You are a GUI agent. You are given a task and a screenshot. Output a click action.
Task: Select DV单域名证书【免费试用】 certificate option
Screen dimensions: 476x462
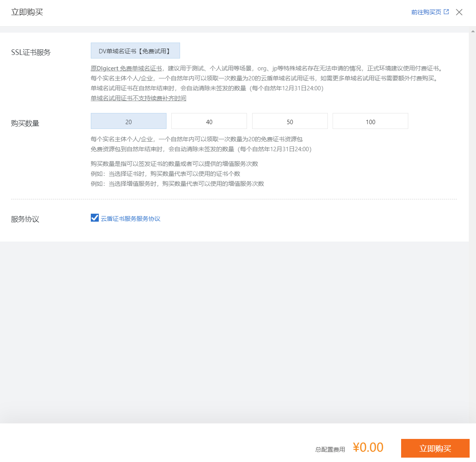click(x=135, y=51)
